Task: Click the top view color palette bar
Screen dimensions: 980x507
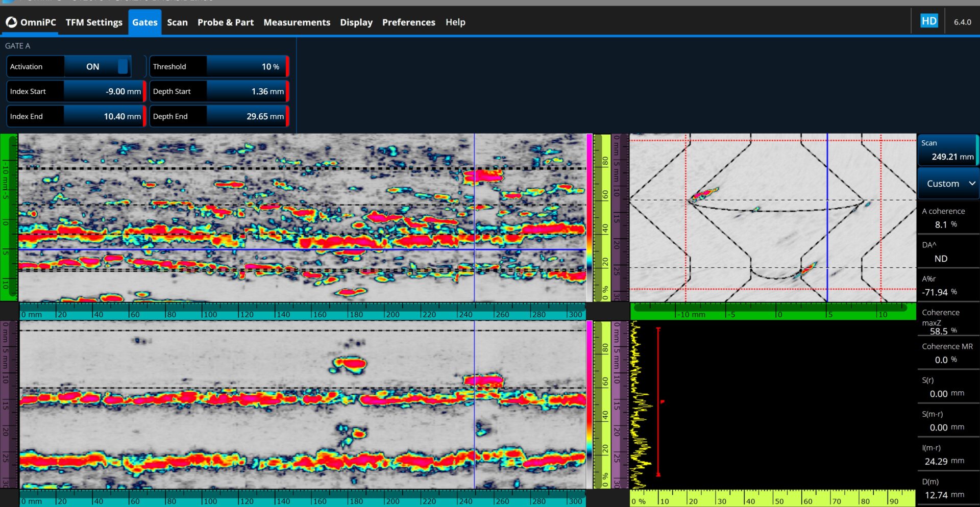Action: pyautogui.click(x=590, y=217)
